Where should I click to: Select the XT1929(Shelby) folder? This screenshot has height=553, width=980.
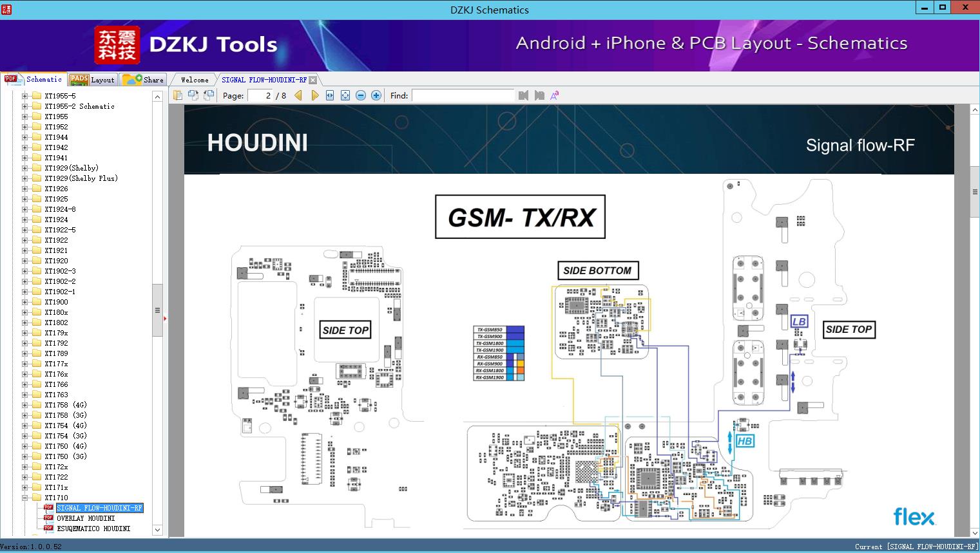pos(72,168)
